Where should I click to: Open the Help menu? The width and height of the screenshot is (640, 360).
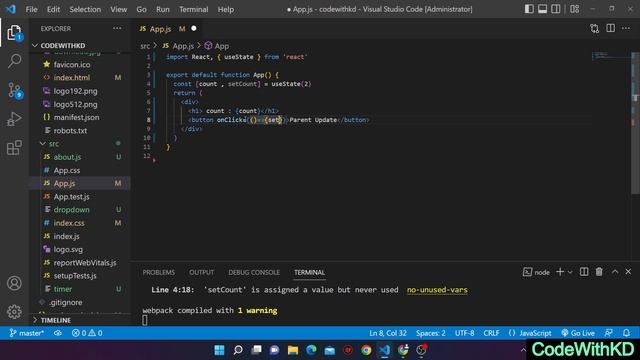pos(226,9)
